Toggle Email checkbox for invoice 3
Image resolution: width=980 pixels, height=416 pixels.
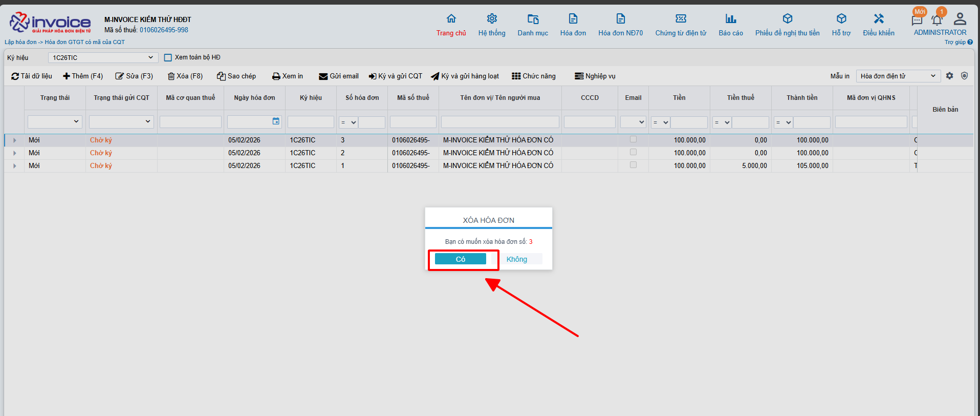click(633, 139)
